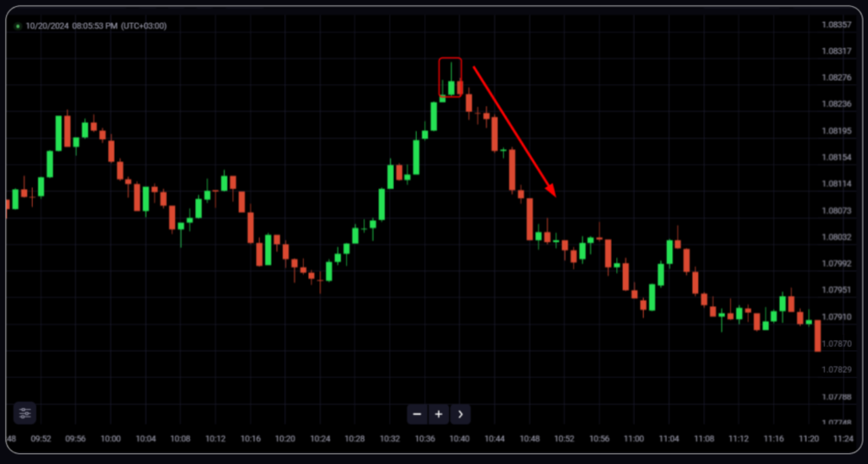Viewport: 868px width, 464px height.
Task: Click price label 1.08317
Action: [836, 51]
